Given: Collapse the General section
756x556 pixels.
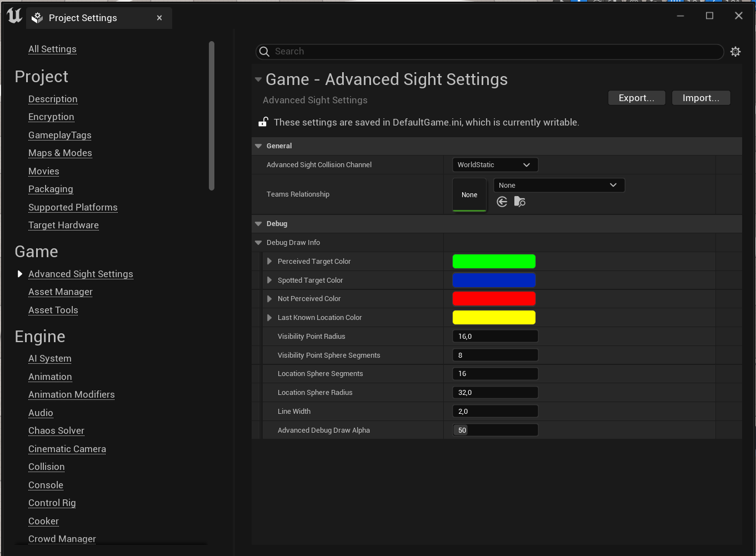Looking at the screenshot, I should pos(258,146).
